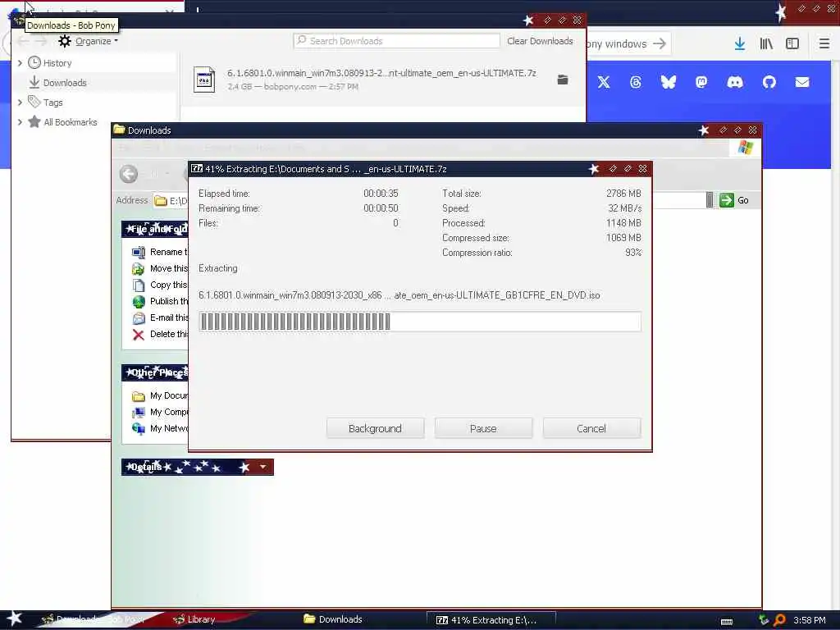Click search go arrow in Firefox URL bar
Image resolution: width=840 pixels, height=630 pixels.
tap(660, 44)
